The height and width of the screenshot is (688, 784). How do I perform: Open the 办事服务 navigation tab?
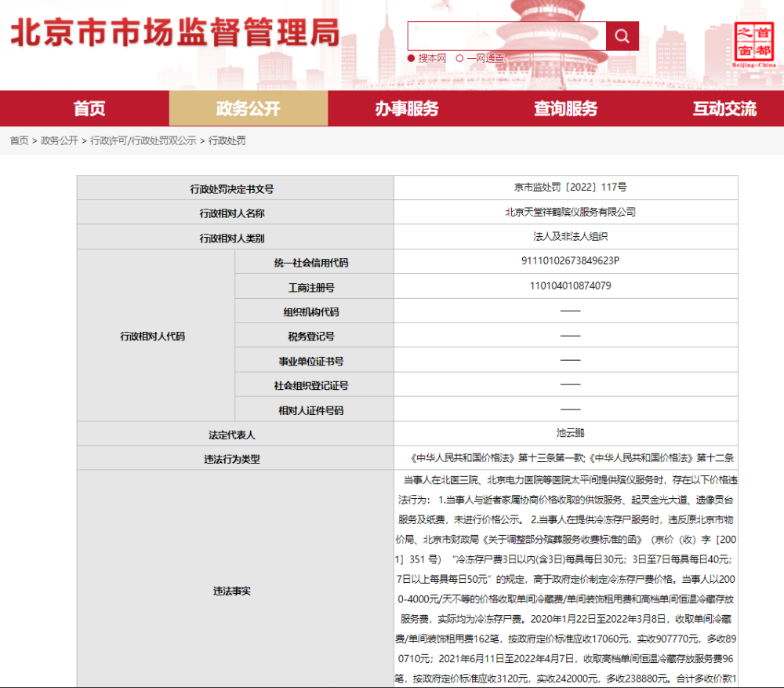click(407, 108)
